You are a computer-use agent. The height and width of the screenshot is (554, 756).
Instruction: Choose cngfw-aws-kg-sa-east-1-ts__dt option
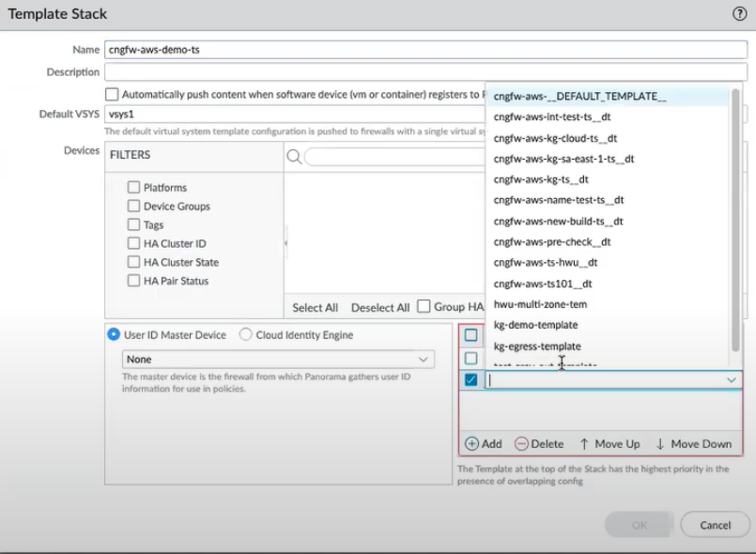coord(608,159)
